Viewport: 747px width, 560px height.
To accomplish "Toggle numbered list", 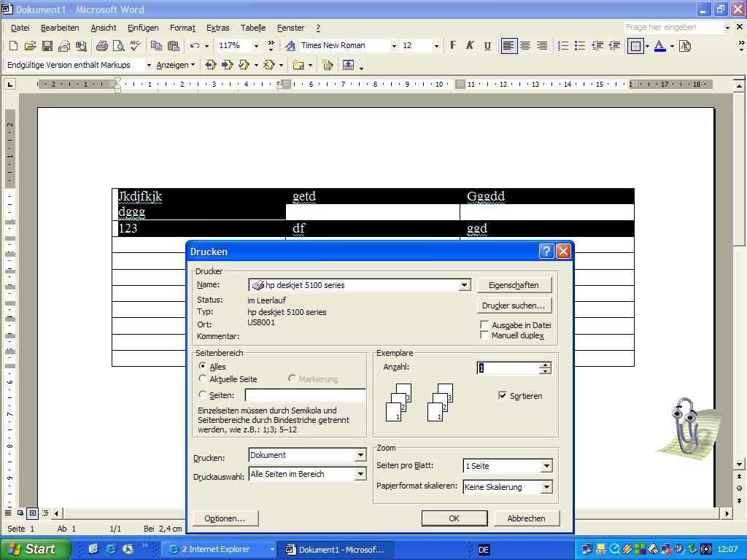I will pos(562,46).
